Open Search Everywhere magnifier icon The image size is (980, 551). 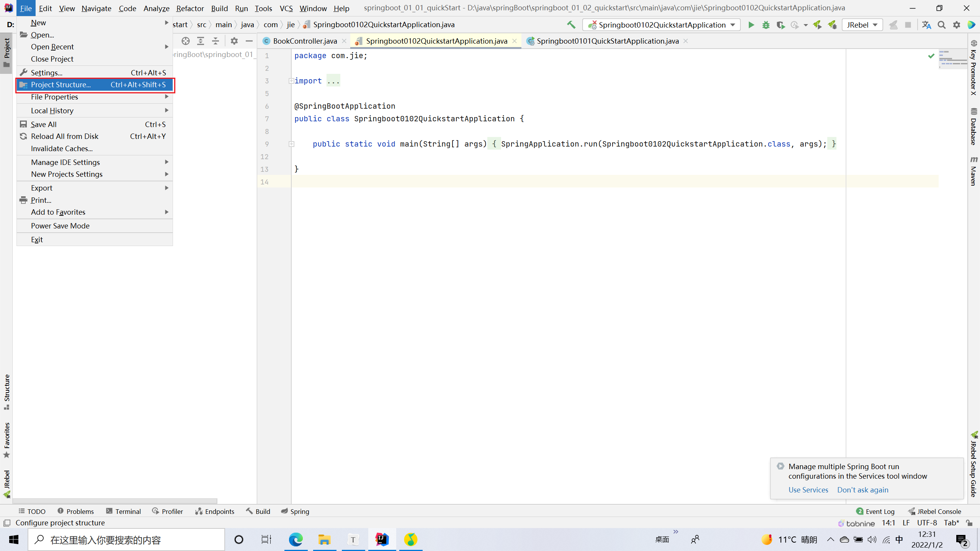point(942,25)
